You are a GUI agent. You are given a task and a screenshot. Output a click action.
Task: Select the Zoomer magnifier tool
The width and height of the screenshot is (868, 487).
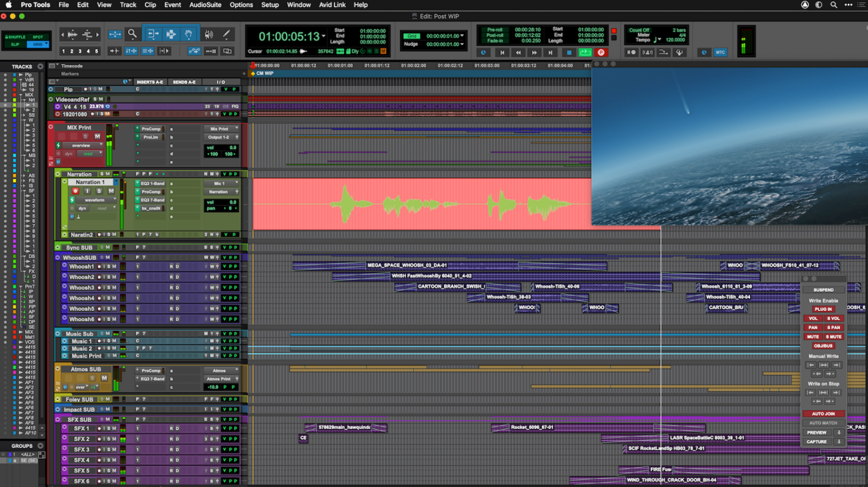coord(132,34)
